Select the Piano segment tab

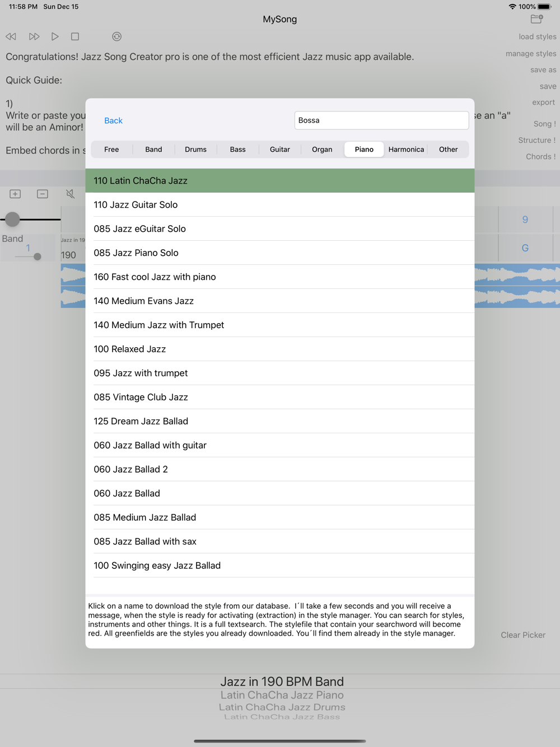pos(364,150)
